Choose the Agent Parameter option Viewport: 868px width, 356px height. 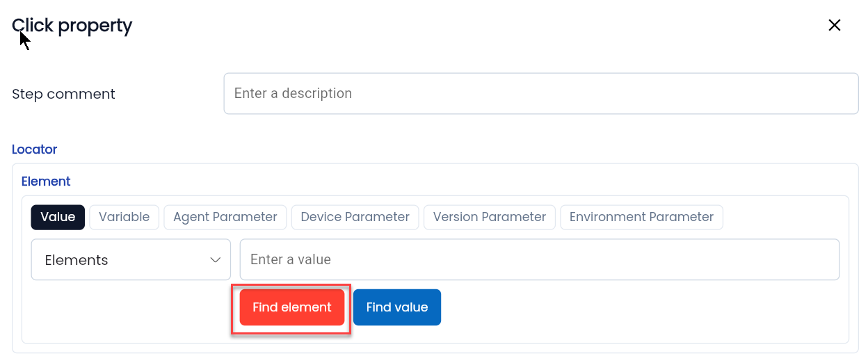coord(225,217)
